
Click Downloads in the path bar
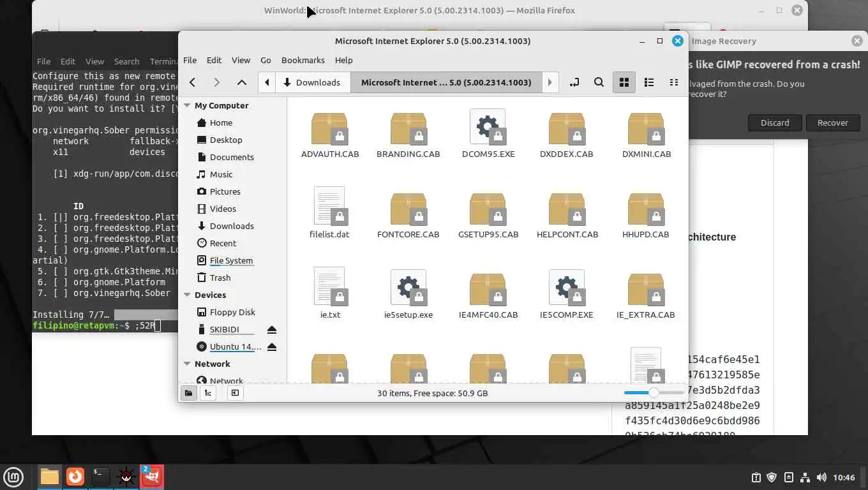(x=312, y=82)
